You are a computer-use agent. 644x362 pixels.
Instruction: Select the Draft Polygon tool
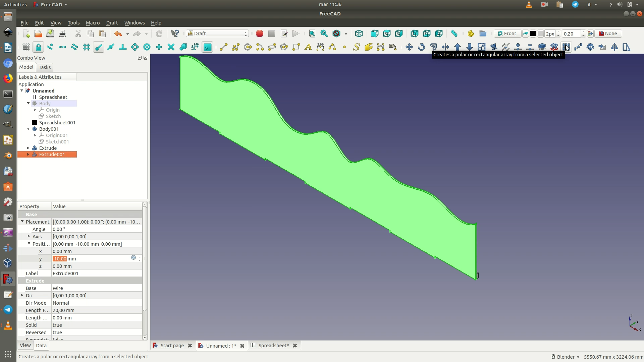tap(284, 47)
